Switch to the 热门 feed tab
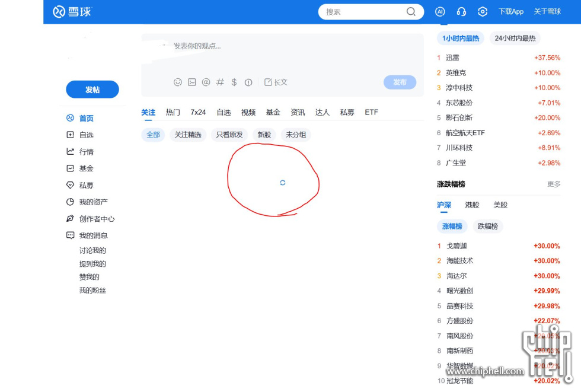The height and width of the screenshot is (392, 581). click(173, 112)
